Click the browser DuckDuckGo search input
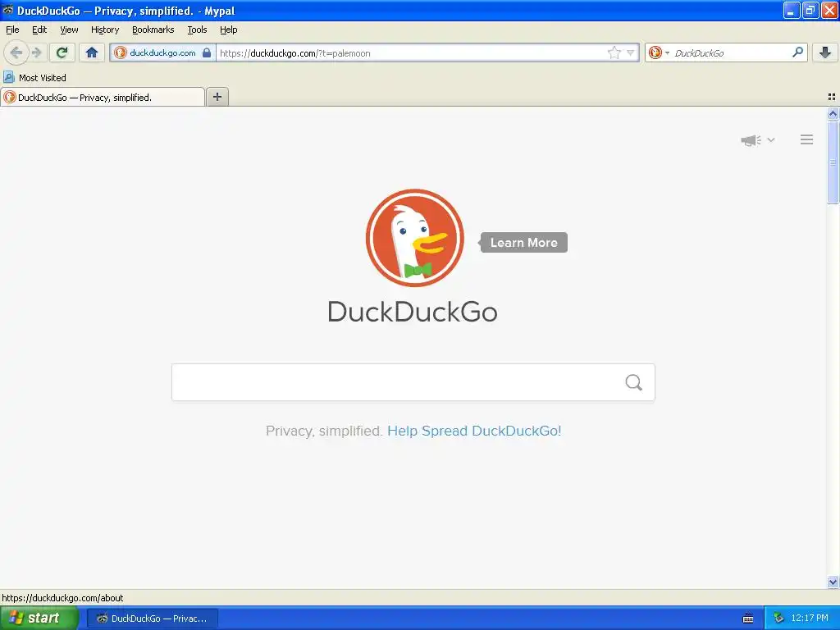Screen dimensions: 840x630 (x=730, y=52)
